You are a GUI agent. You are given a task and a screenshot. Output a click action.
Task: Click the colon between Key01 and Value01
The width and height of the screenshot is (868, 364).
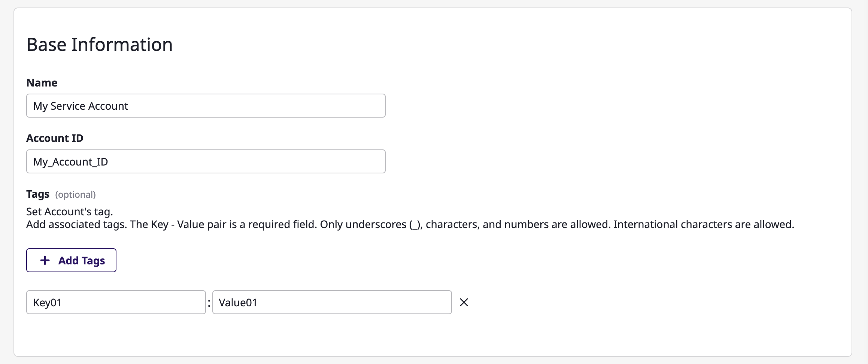point(209,303)
